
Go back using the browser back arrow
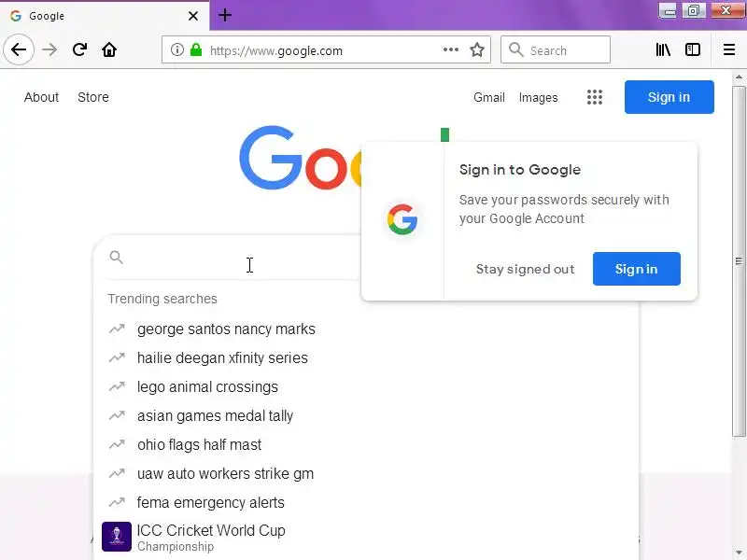[x=19, y=49]
